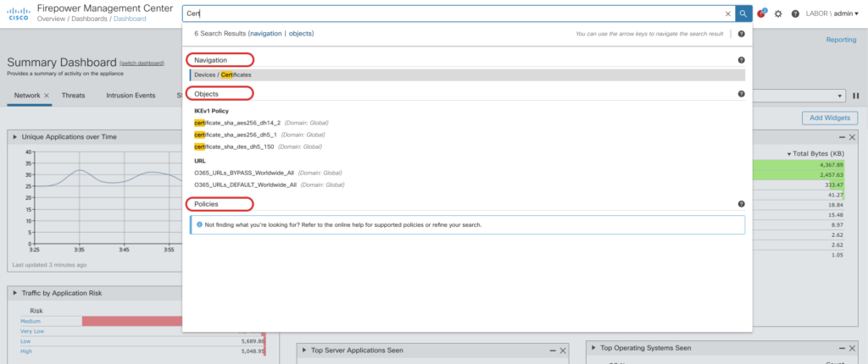Close the Total Bytes widget
The height and width of the screenshot is (364, 868).
[x=853, y=137]
